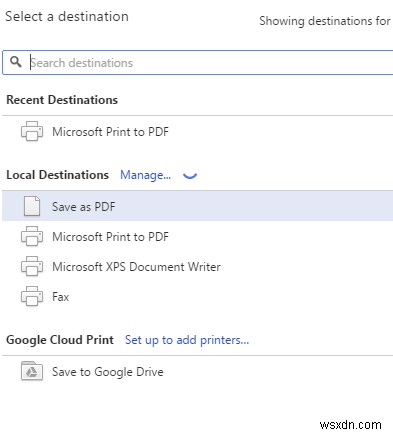Click the document icon for Save as PDF
The height and width of the screenshot is (435, 393).
(x=32, y=206)
